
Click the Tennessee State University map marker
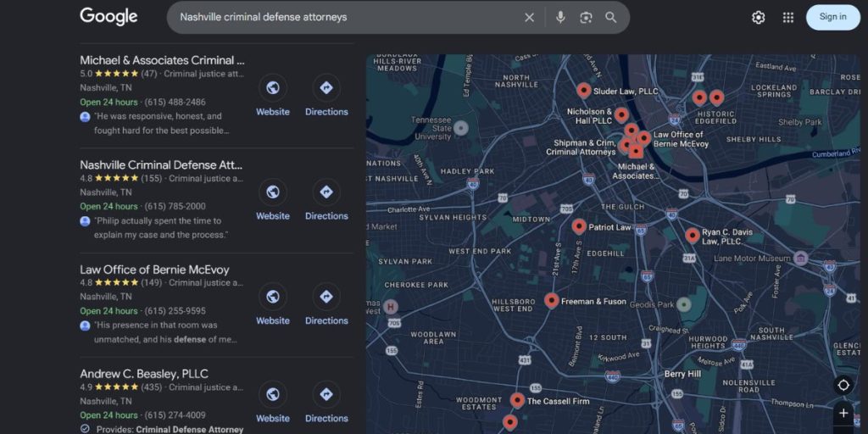pyautogui.click(x=460, y=129)
